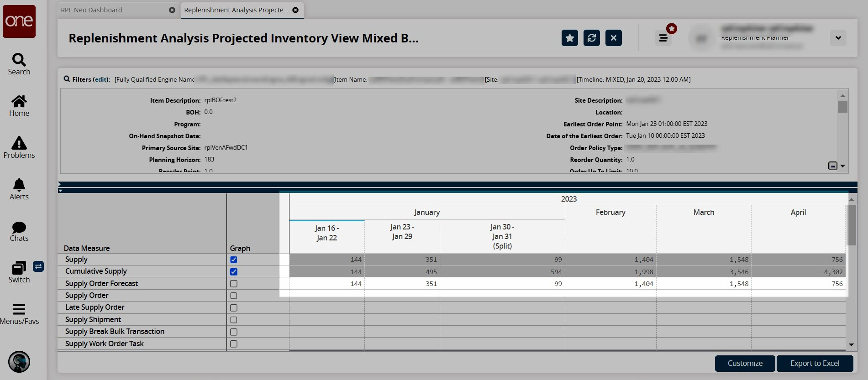This screenshot has width=868, height=380.
Task: Select the Late Supply Order row label
Action: click(95, 307)
